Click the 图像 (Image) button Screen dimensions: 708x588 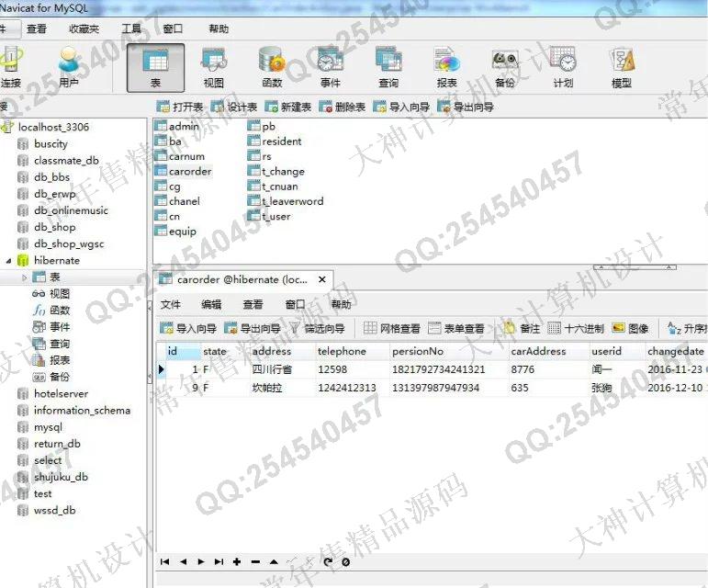630,328
